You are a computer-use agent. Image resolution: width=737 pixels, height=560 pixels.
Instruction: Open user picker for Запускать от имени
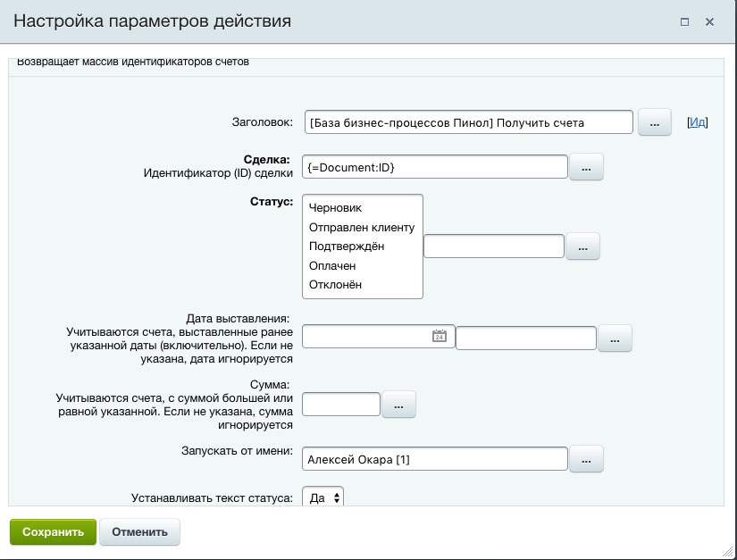(x=586, y=459)
